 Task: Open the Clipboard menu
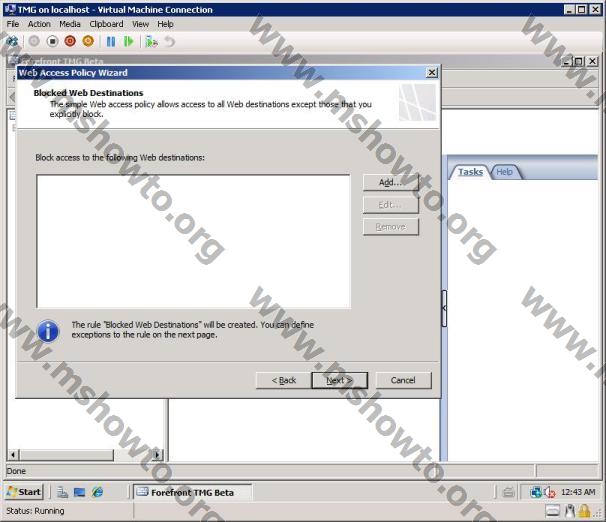coord(106,24)
